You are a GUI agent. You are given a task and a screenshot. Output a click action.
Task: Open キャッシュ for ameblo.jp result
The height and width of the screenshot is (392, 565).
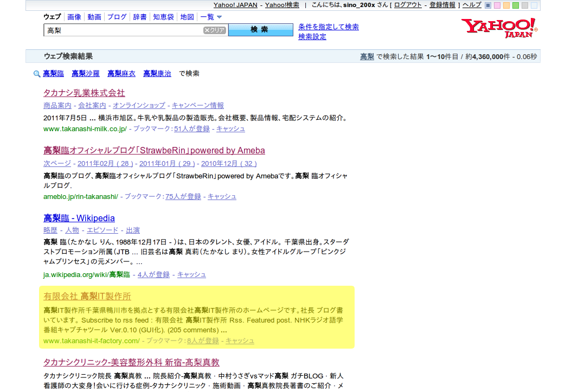coord(222,197)
